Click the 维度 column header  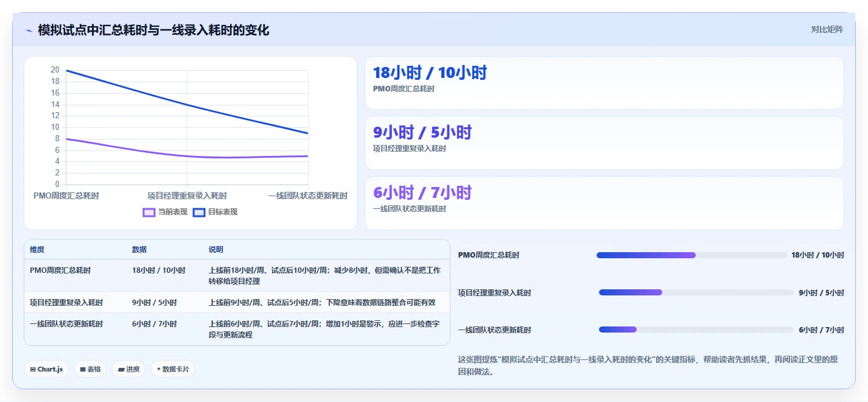click(x=37, y=250)
